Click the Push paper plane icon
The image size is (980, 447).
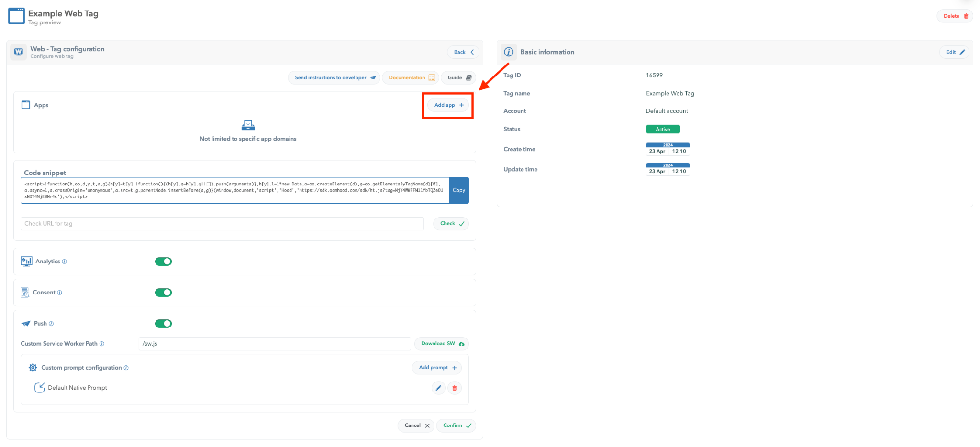tap(26, 324)
